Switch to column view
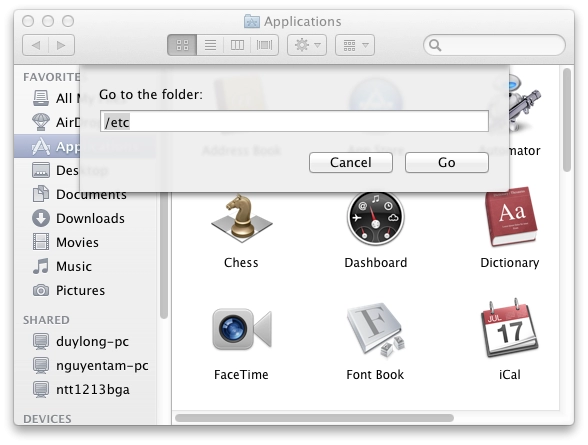 coord(237,45)
